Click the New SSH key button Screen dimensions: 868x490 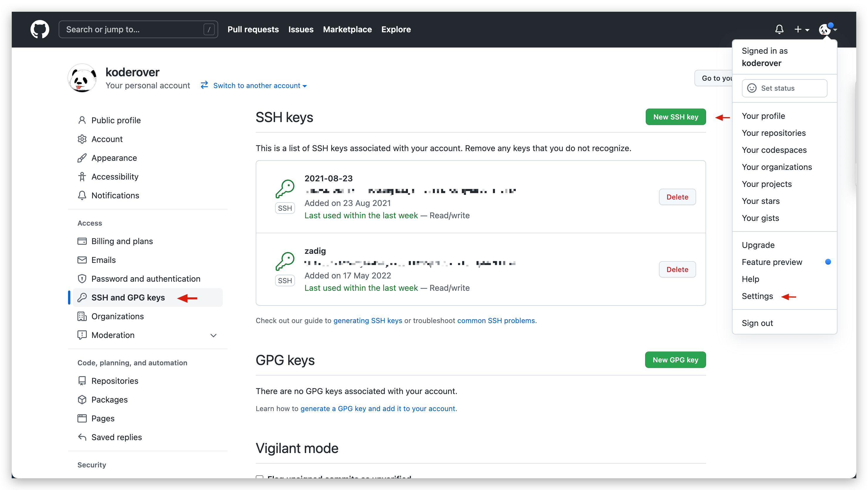(675, 117)
